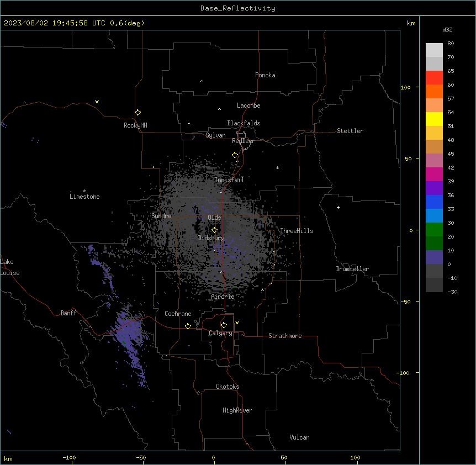
Task: Click the Strathmore label
Action: point(285,336)
